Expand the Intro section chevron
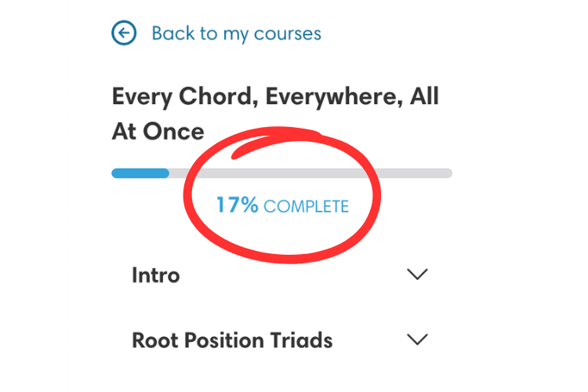 pos(418,274)
